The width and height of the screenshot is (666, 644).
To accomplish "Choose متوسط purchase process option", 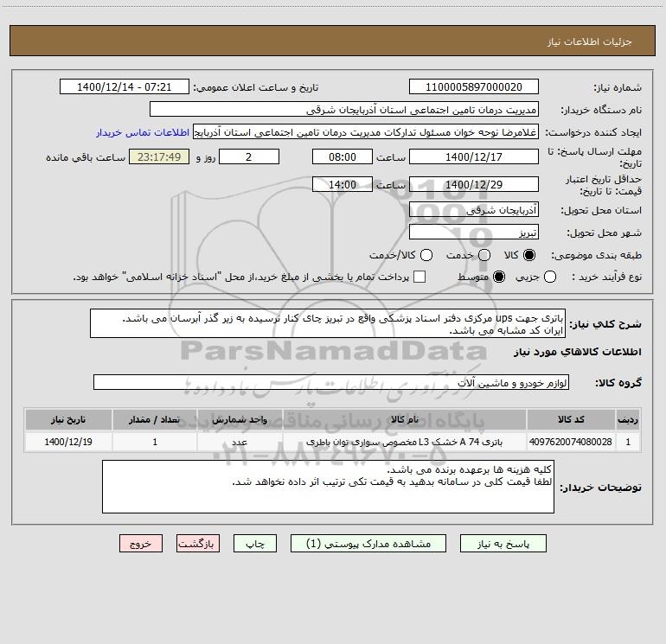I will [499, 277].
